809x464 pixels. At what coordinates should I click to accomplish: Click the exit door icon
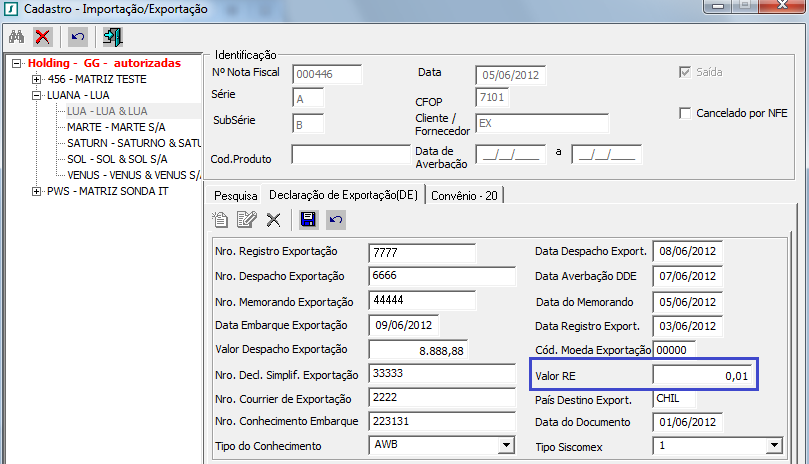point(112,37)
